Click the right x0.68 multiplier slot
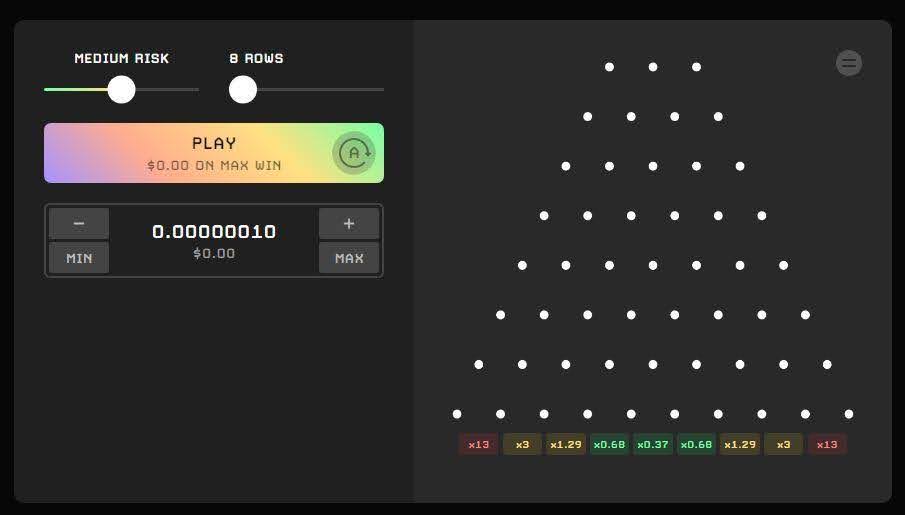 [x=696, y=444]
